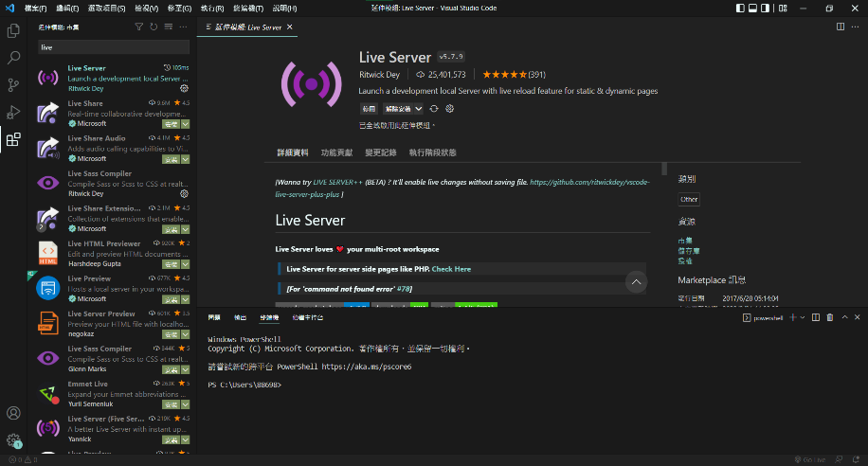This screenshot has width=868, height=466.
Task: Open the Selection (S) menu
Action: [106, 9]
